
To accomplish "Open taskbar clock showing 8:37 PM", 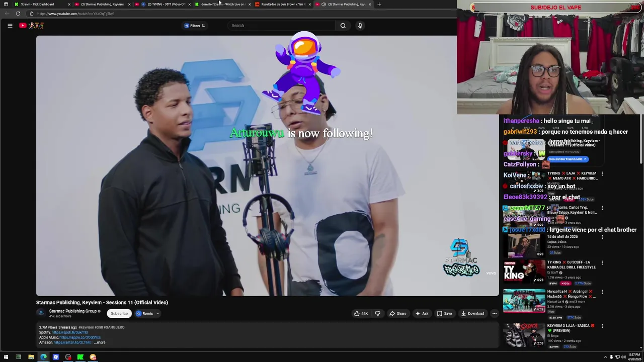I will tap(634, 357).
